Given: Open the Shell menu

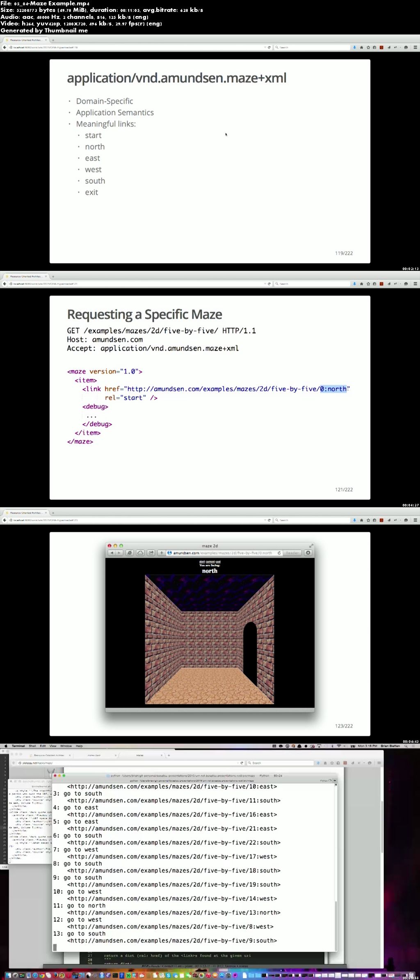Looking at the screenshot, I should [32, 746].
